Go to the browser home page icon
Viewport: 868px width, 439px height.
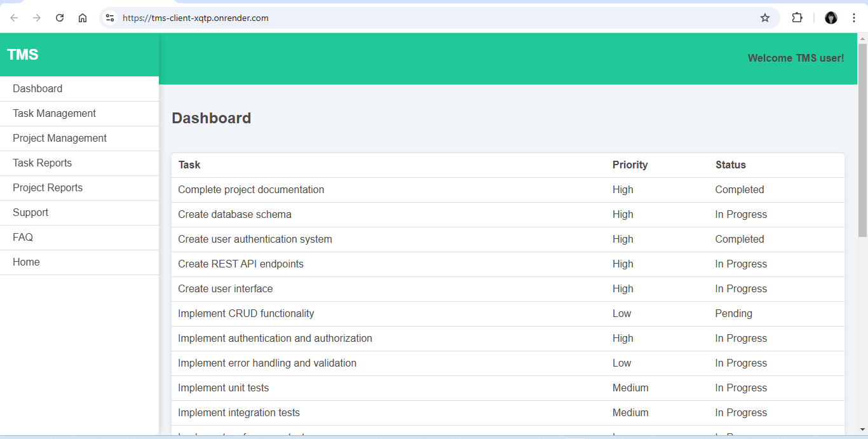pyautogui.click(x=83, y=18)
